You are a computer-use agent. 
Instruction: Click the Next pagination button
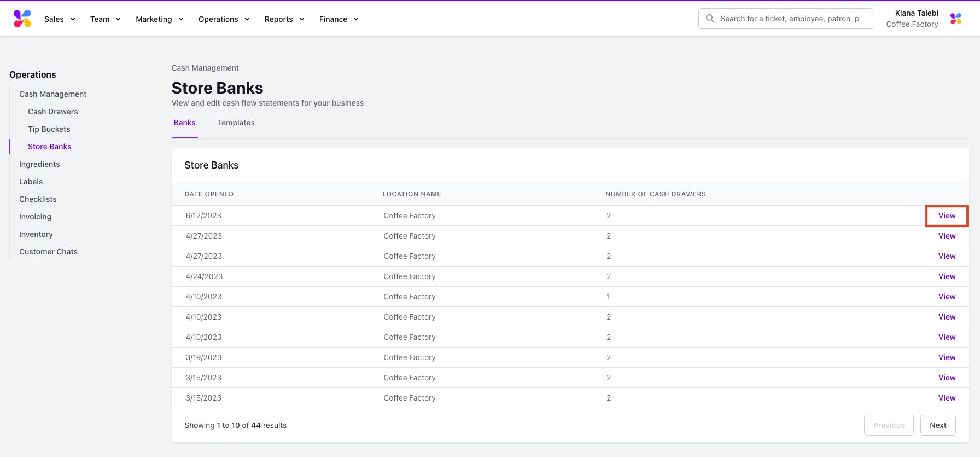pyautogui.click(x=938, y=425)
